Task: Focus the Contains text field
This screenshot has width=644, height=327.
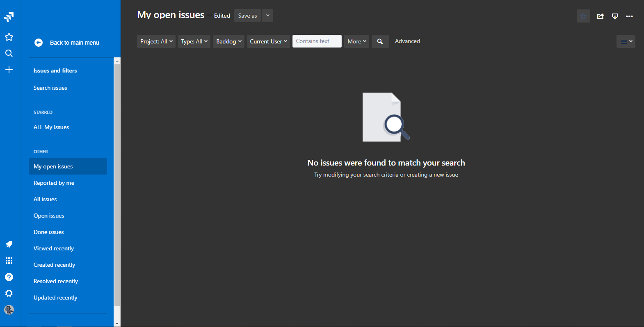Action: [x=317, y=41]
